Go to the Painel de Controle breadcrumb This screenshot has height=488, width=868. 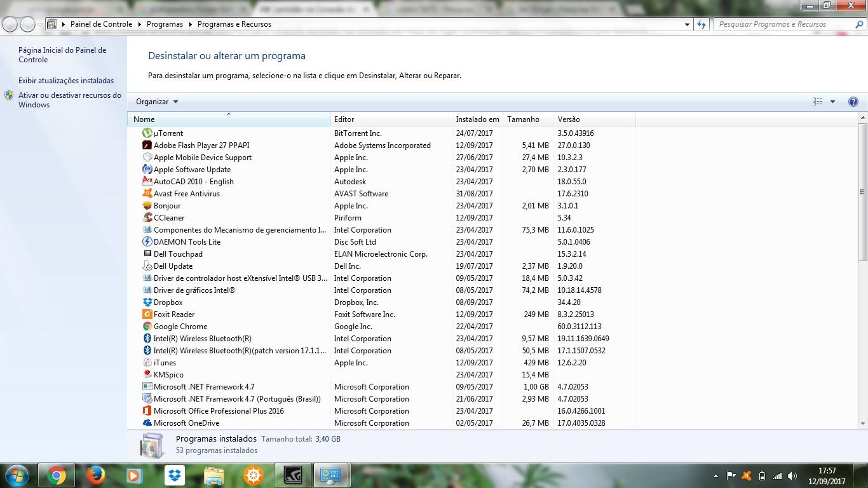tap(101, 24)
